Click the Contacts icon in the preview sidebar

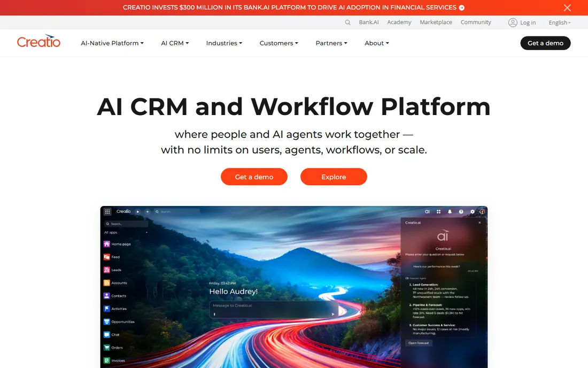(106, 296)
